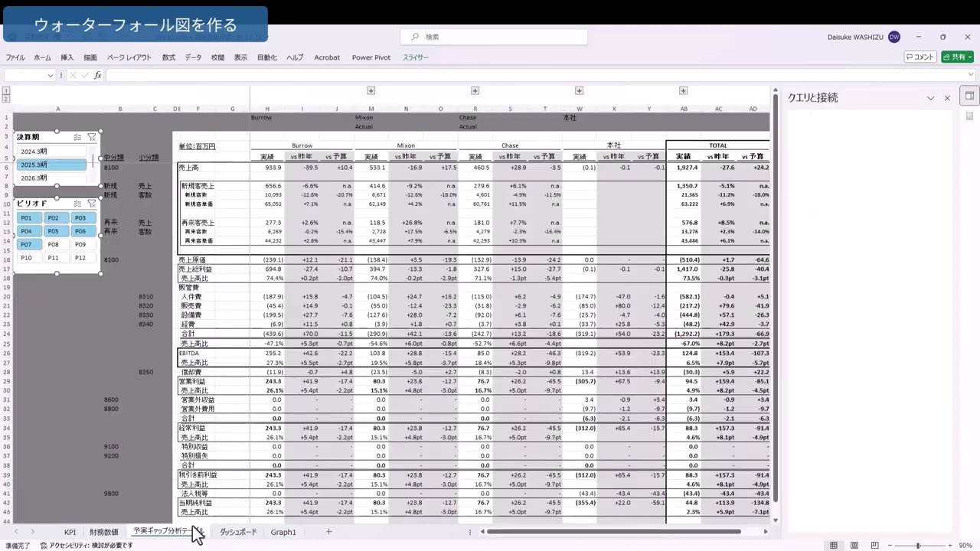Click the search box field
The image size is (980, 551).
(494, 37)
